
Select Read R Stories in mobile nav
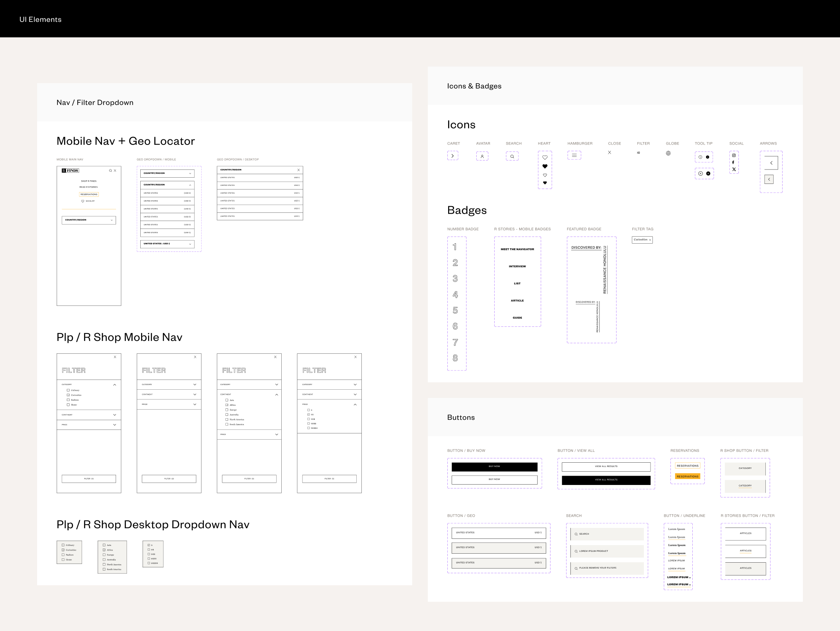89,187
